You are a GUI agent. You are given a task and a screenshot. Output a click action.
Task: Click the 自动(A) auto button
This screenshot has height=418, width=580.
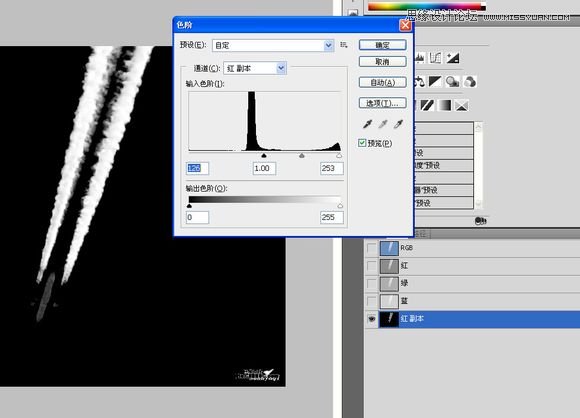click(382, 82)
